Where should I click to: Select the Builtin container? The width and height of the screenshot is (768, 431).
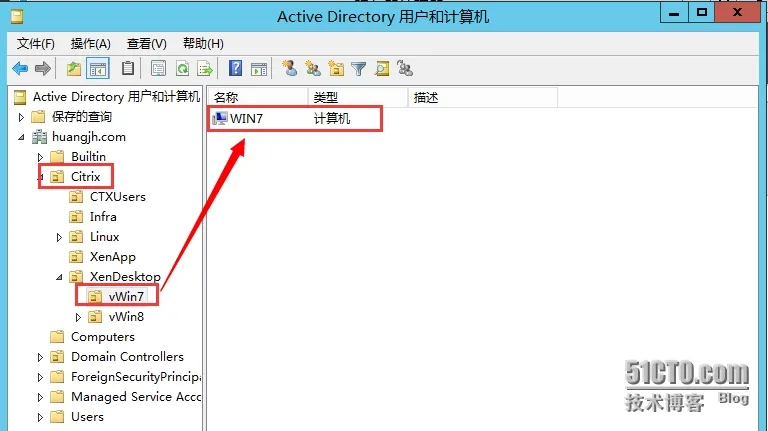88,157
